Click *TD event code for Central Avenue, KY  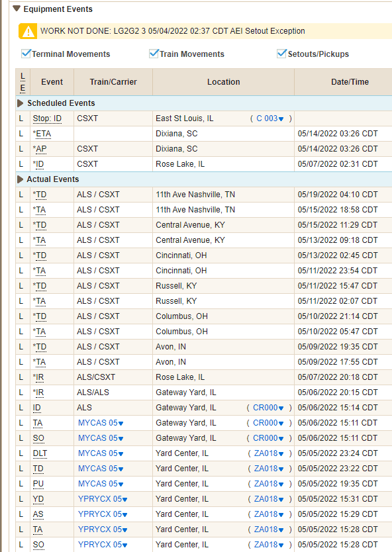pyautogui.click(x=40, y=225)
